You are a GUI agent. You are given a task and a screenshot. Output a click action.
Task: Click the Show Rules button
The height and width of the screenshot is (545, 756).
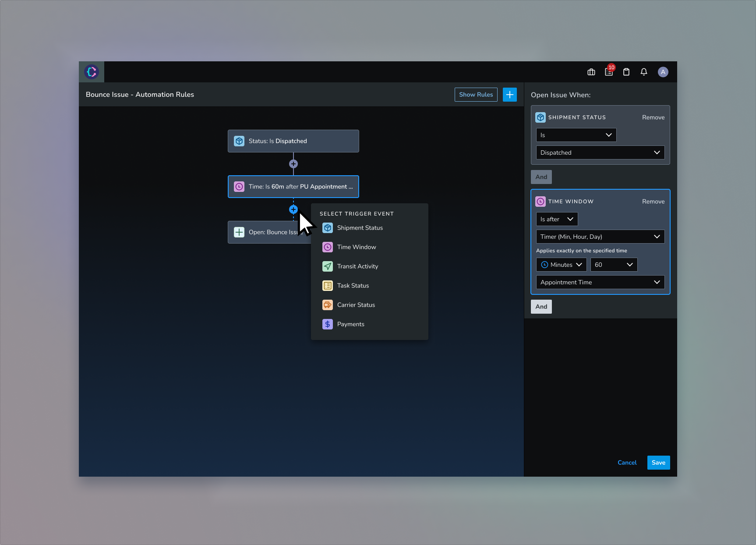click(x=476, y=94)
